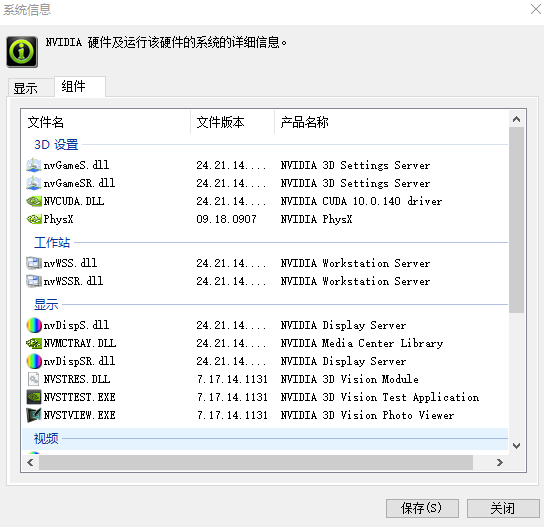Click the horizontal scrollbar left arrow
Image resolution: width=544 pixels, height=527 pixels.
click(30, 462)
